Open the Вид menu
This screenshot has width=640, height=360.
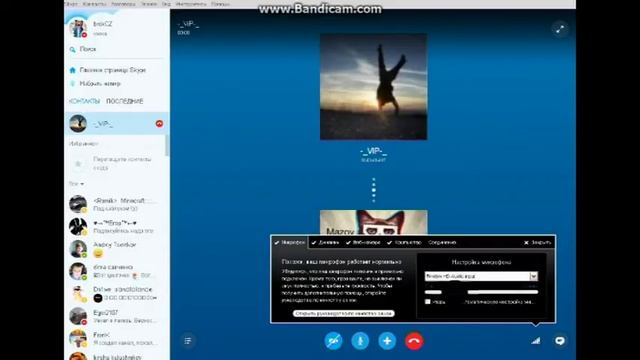(x=166, y=4)
